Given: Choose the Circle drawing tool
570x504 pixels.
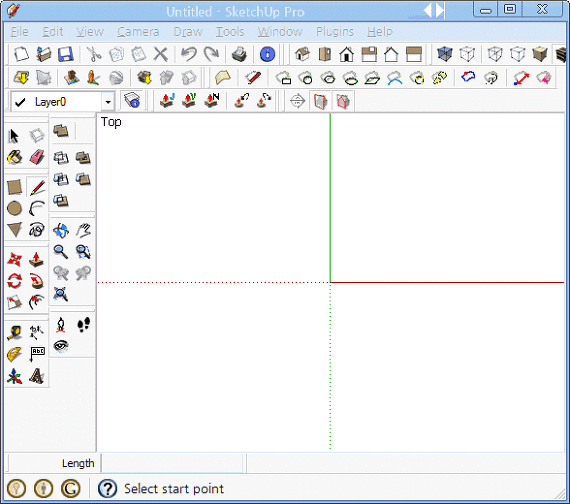Looking at the screenshot, I should (x=15, y=208).
